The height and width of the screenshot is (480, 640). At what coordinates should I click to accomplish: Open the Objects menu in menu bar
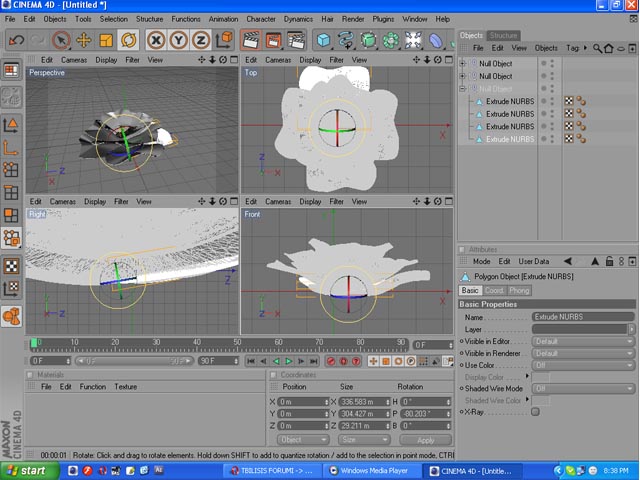click(55, 19)
